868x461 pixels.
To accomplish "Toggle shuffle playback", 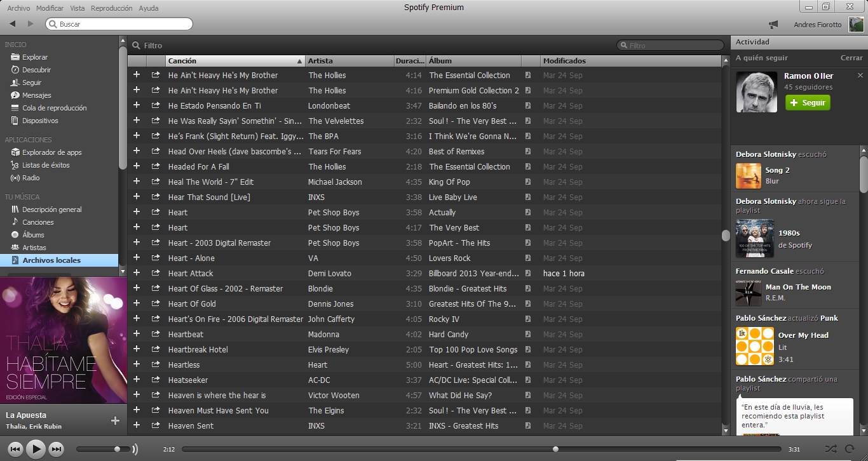I will (x=831, y=449).
